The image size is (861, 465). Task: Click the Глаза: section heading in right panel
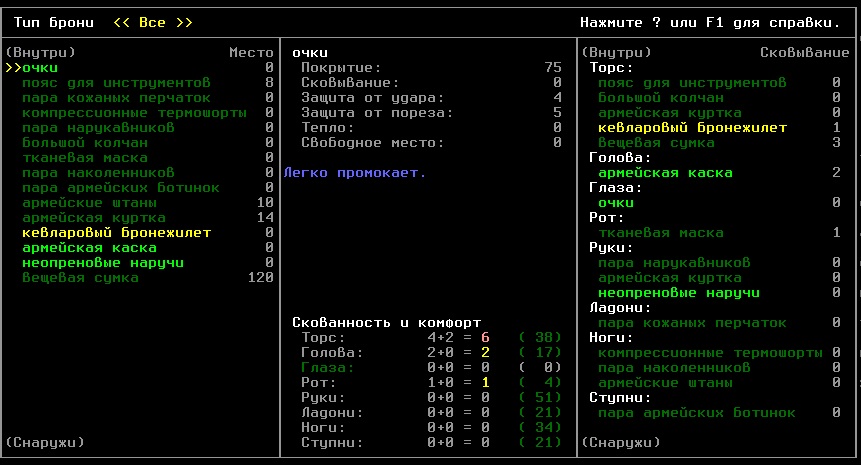616,188
